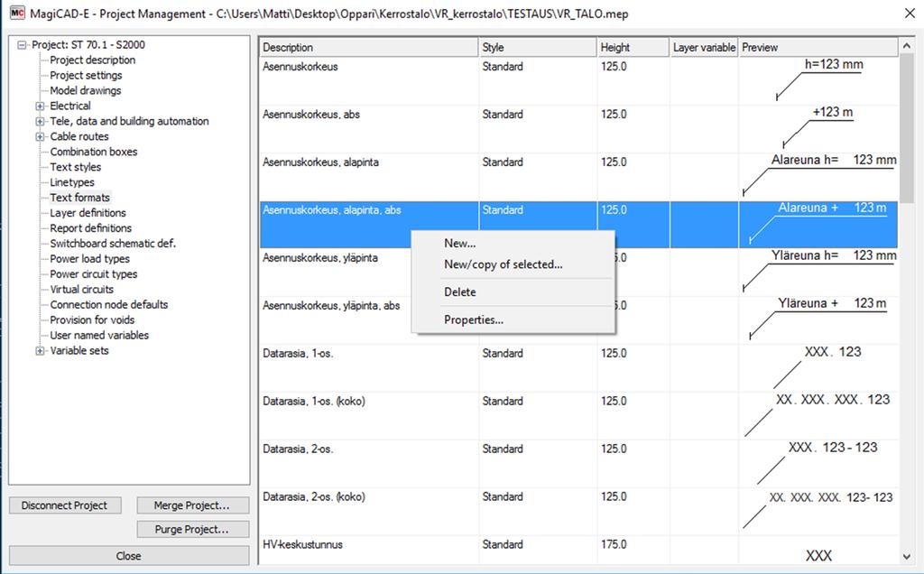Screen dimensions: 924x574
Task: Open Properties... from the context menu
Action: click(x=473, y=320)
